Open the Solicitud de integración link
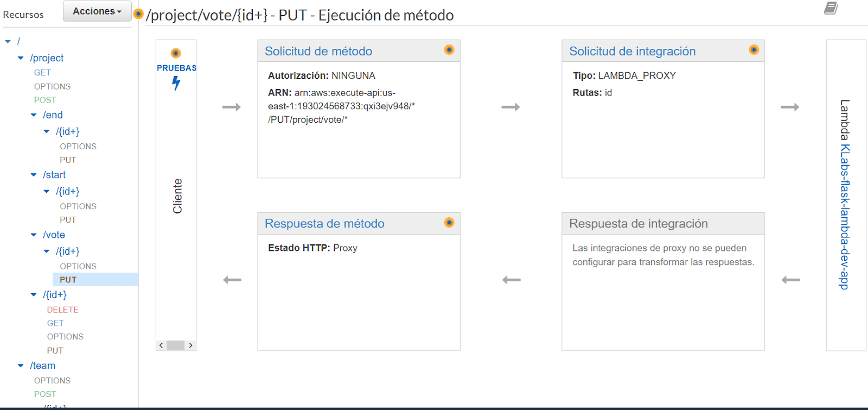Screen dimensions: 868x410 (632, 51)
